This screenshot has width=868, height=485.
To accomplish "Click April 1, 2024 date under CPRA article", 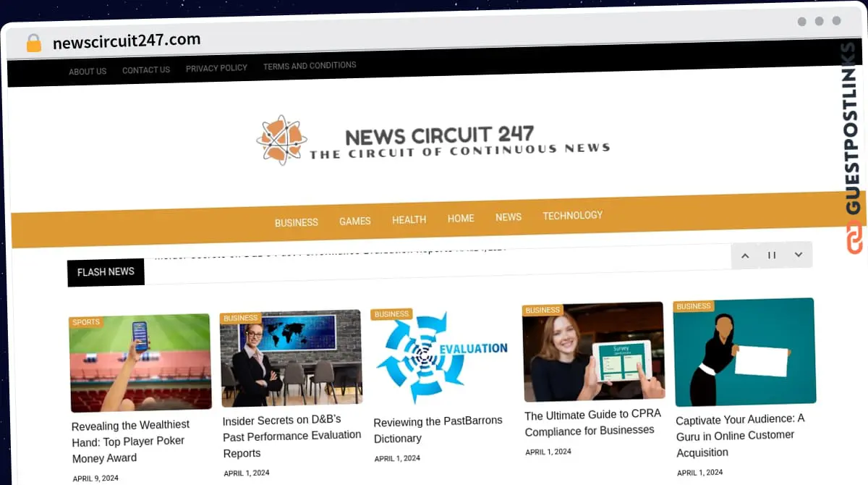I will (x=548, y=452).
